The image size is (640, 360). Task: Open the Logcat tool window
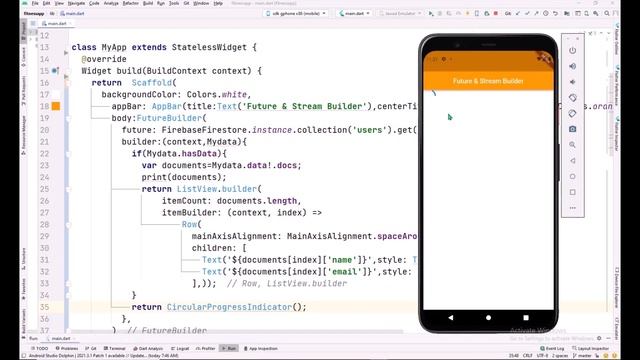click(180, 349)
